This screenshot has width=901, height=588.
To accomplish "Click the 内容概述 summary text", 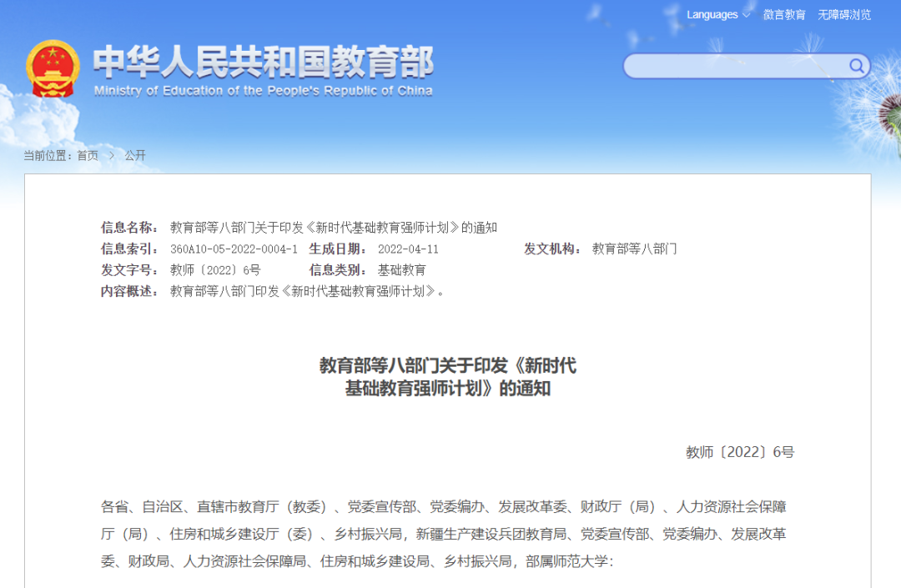I will tap(307, 291).
